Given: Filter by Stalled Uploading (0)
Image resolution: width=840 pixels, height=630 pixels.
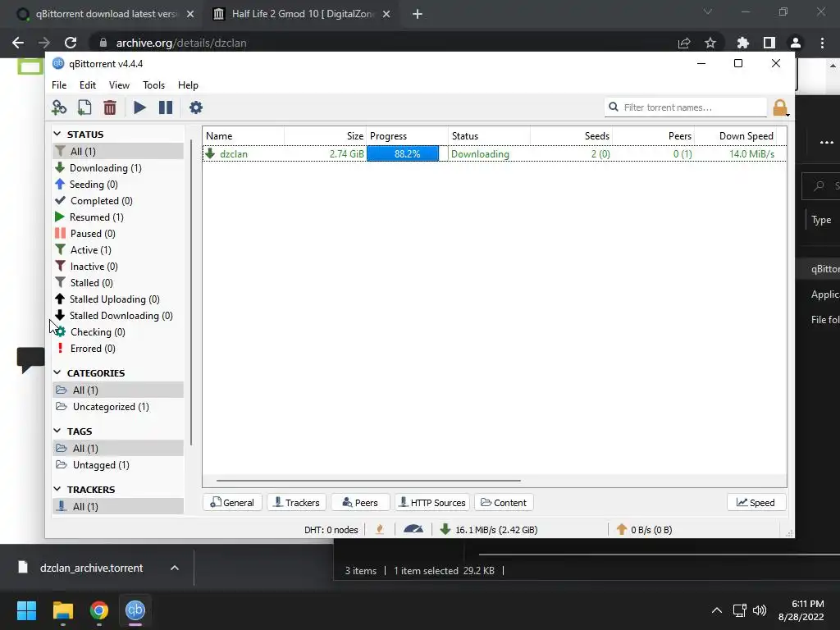Looking at the screenshot, I should [114, 299].
